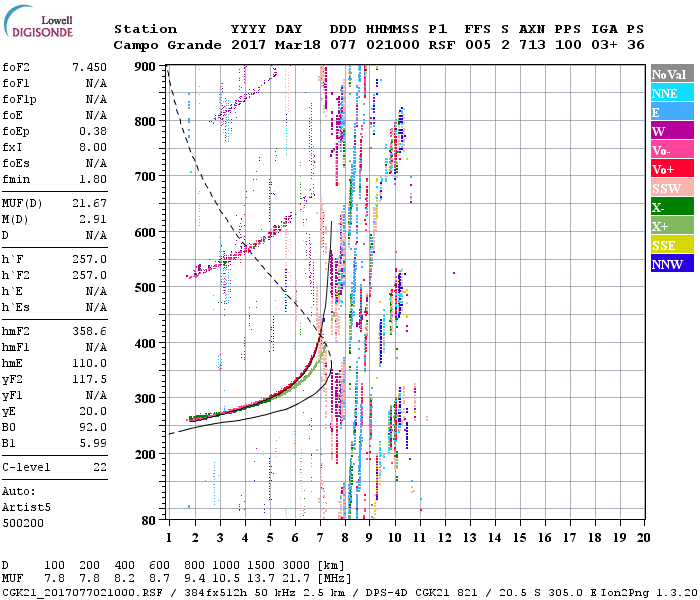The height and width of the screenshot is (600, 700).
Task: Select the SSW legend color box
Action: pyautogui.click(x=670, y=188)
